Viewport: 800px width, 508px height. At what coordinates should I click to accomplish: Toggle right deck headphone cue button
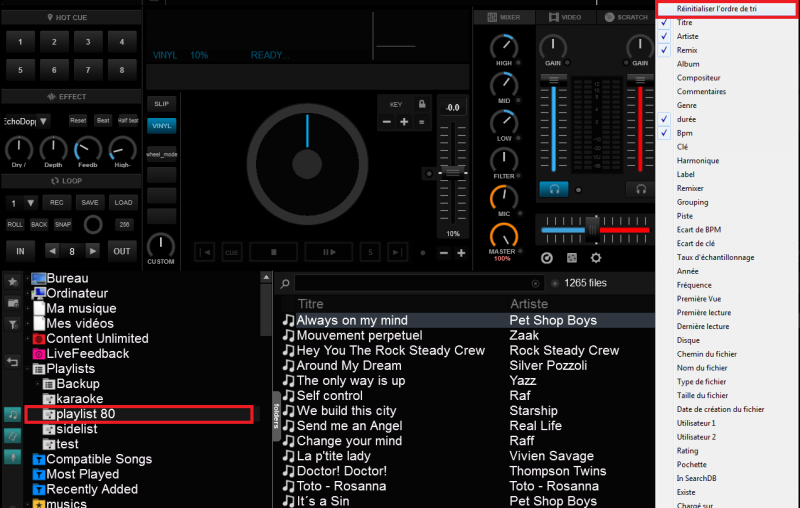[x=641, y=189]
